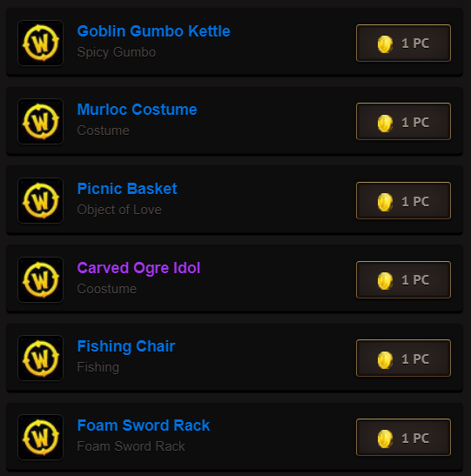Screen dimensions: 471x476
Task: Open the purple Carved Ogre Idol link
Action: click(138, 268)
